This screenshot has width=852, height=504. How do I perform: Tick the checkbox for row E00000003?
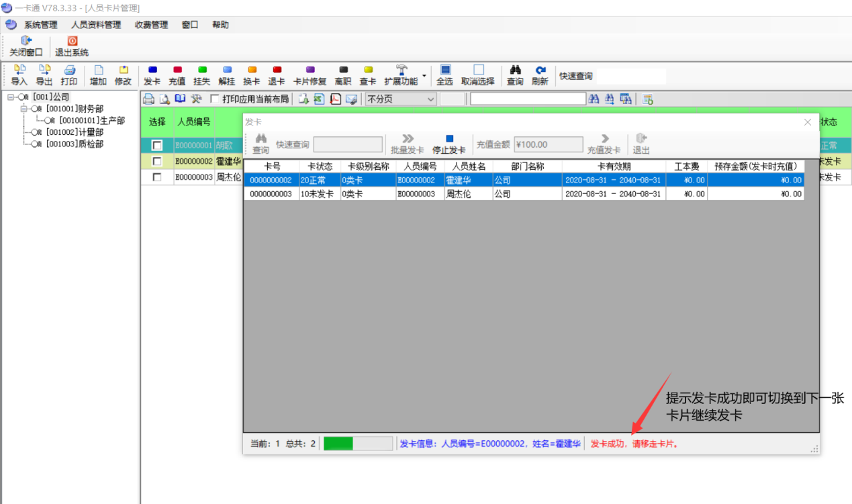(x=157, y=177)
